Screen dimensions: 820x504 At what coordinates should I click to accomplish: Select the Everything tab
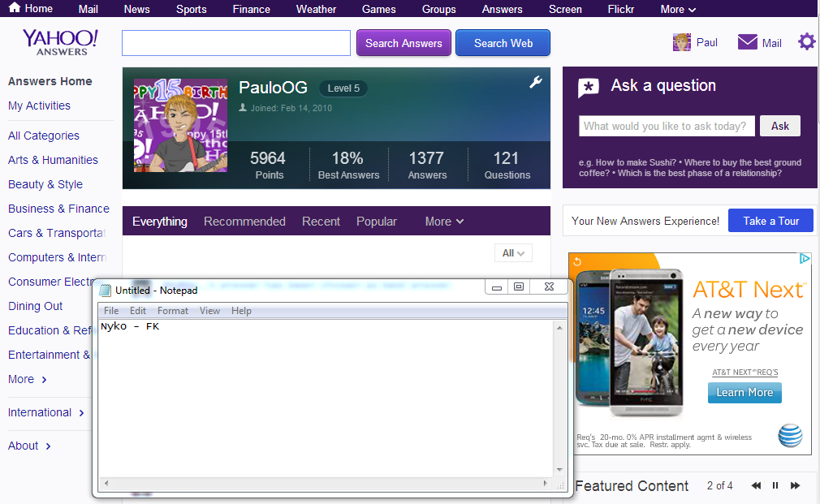159,222
